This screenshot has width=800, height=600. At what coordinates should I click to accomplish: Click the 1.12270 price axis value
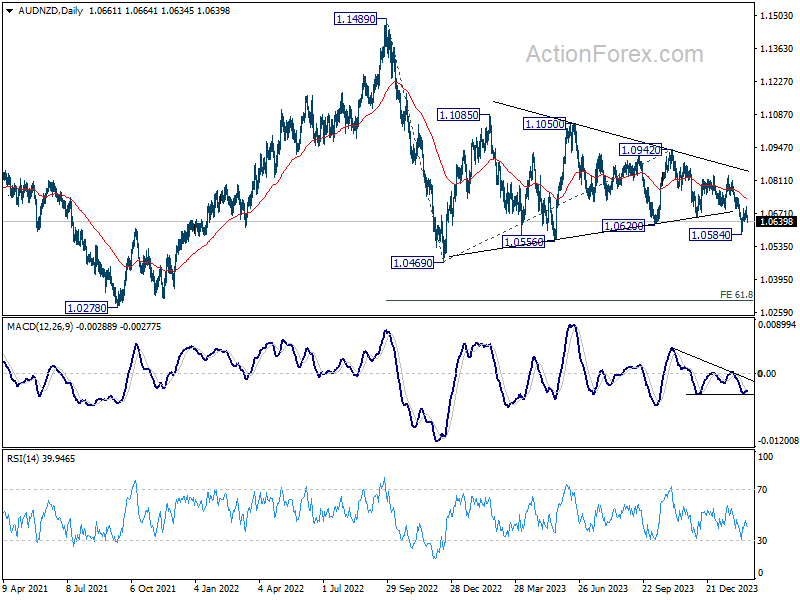(x=777, y=82)
